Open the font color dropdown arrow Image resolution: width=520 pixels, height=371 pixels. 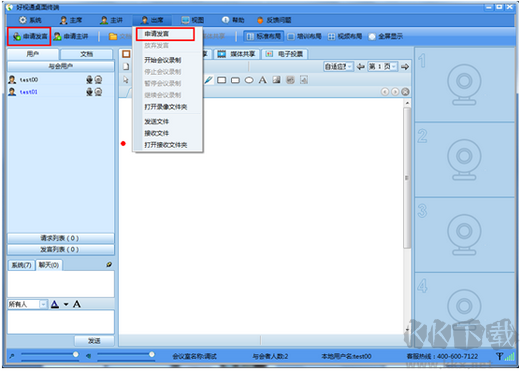coord(66,304)
